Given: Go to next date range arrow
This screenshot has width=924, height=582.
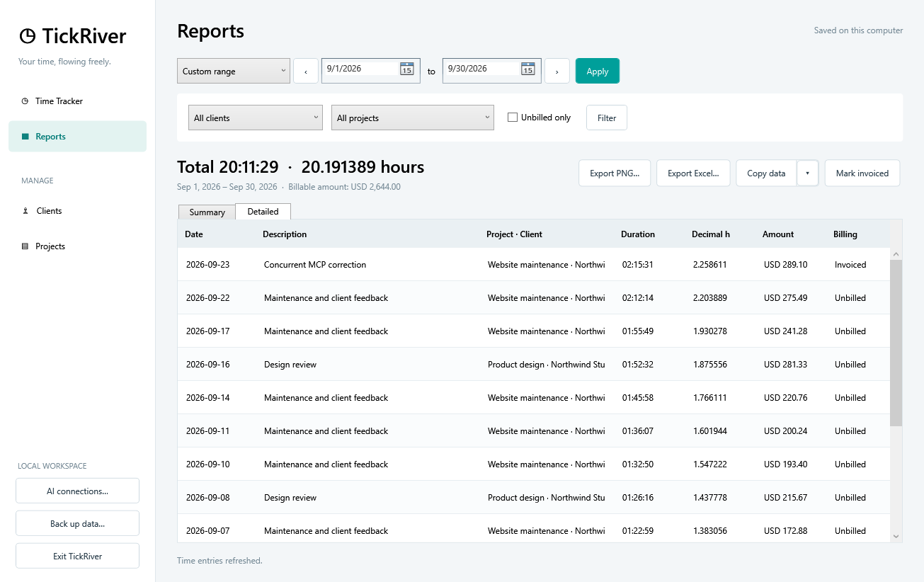Looking at the screenshot, I should tap(557, 71).
